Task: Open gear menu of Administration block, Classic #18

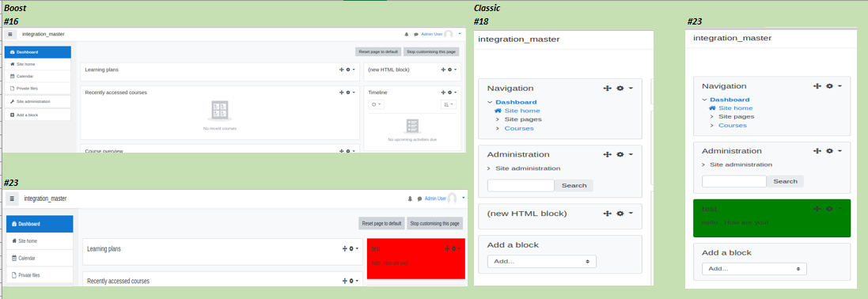Action: pyautogui.click(x=624, y=154)
